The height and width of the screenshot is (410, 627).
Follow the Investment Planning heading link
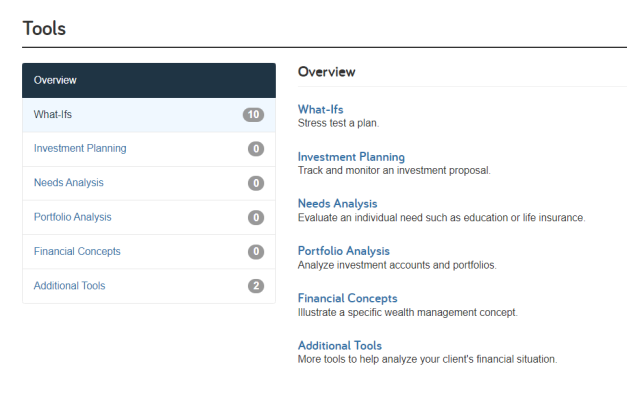(x=351, y=157)
